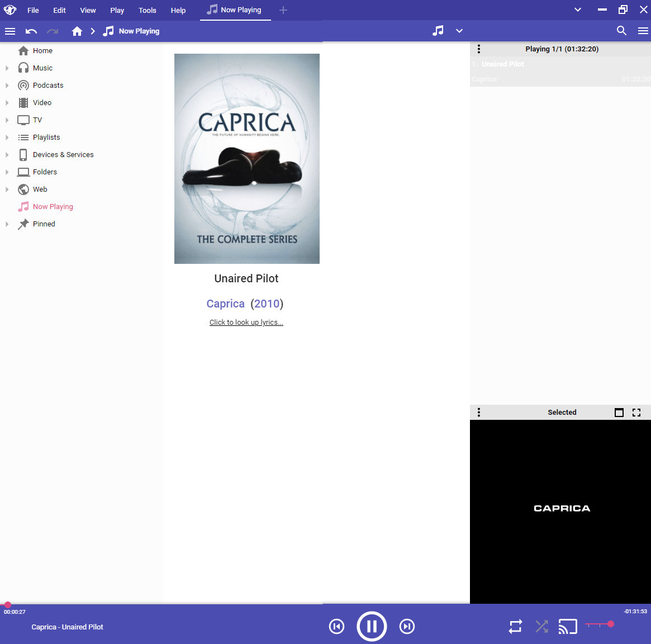The image size is (651, 644).
Task: Expand the Playlists tree node
Action: click(x=7, y=138)
